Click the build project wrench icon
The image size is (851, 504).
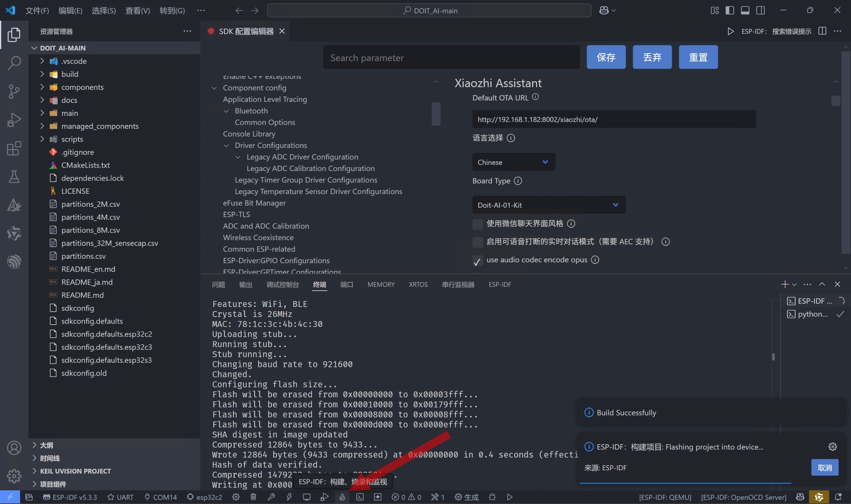(x=271, y=497)
